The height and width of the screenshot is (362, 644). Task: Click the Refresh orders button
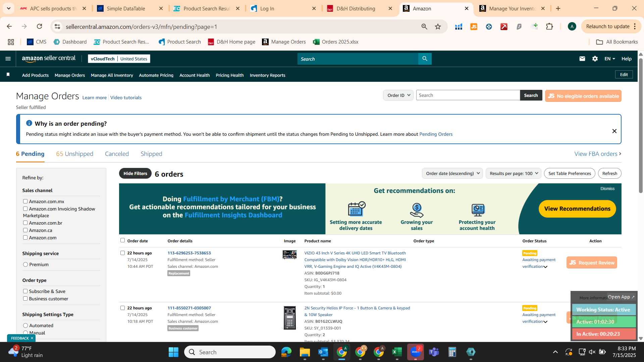point(609,173)
